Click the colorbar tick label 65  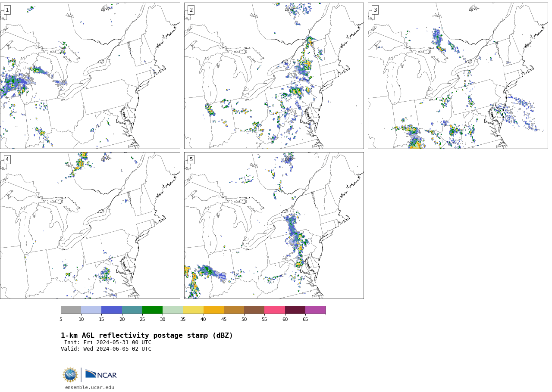tap(305, 319)
